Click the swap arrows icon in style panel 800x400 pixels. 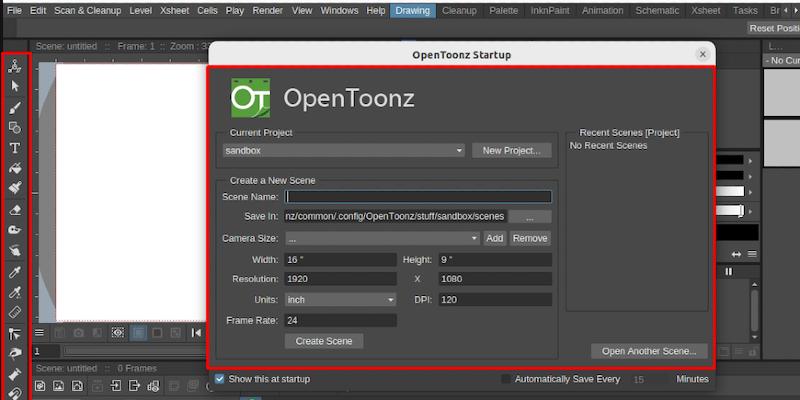736,254
